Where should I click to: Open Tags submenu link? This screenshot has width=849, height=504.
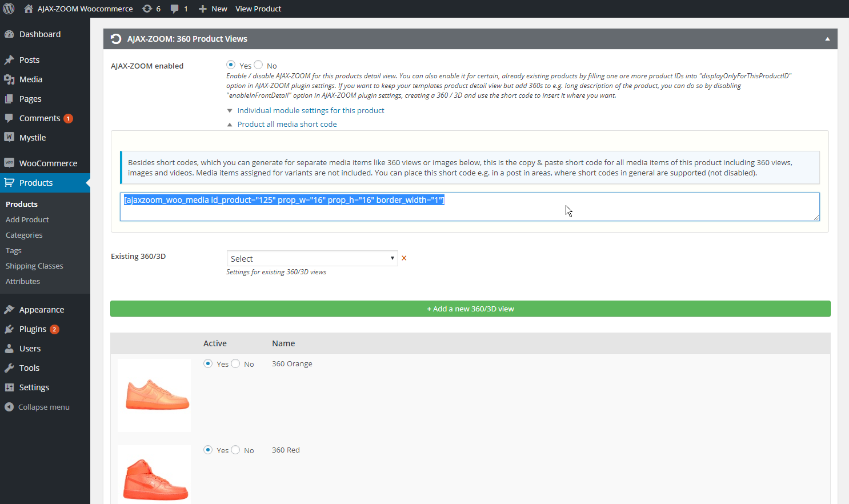pos(14,250)
